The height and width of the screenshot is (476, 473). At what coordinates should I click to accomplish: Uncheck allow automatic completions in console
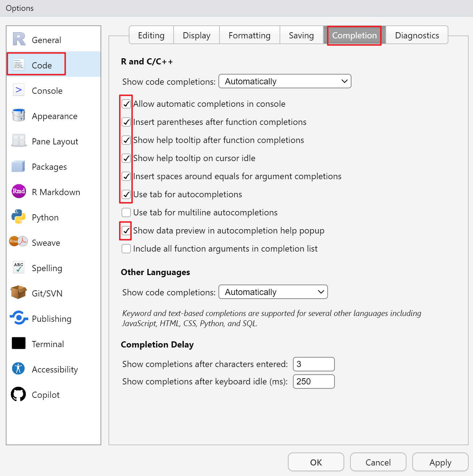coord(126,104)
